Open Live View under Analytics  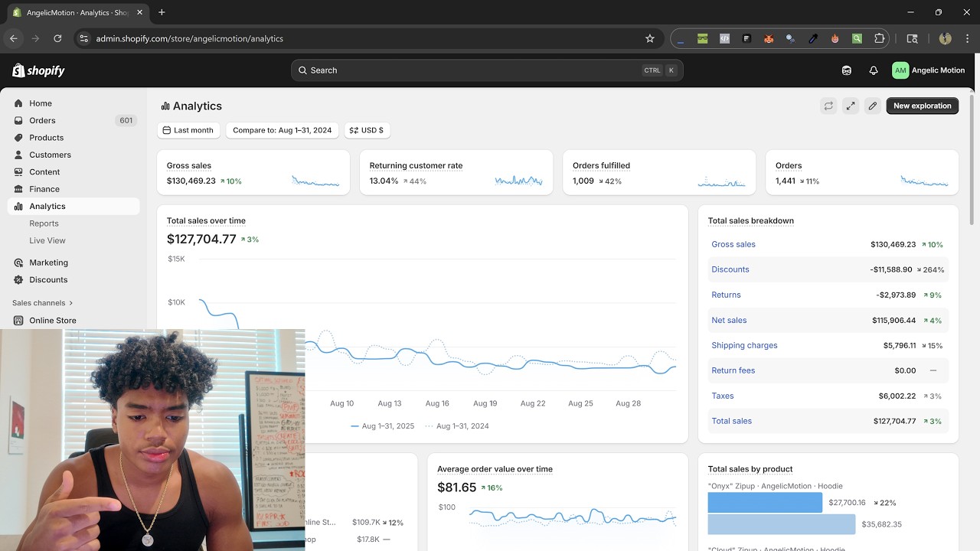47,240
